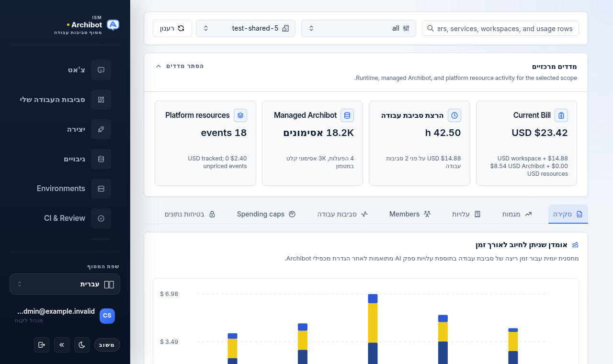Select the Members tab

[410, 214]
